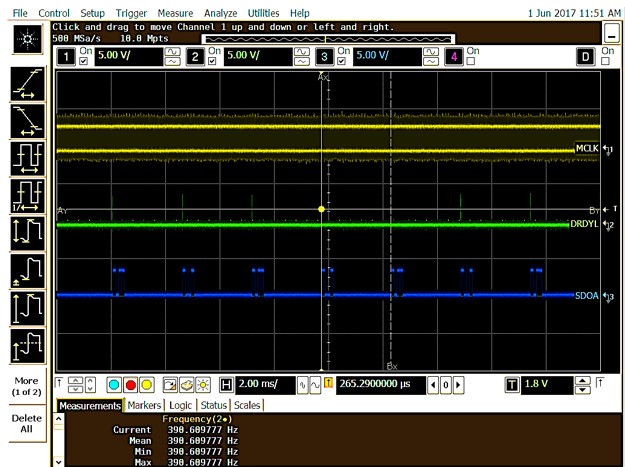This screenshot has height=467, width=625.
Task: Click the horizontal timebase H button
Action: coord(225,384)
